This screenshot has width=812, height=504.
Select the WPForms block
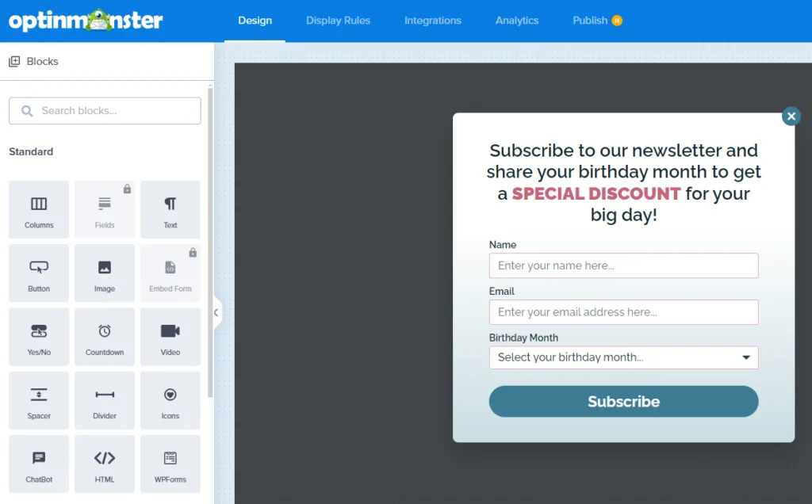[x=170, y=464]
